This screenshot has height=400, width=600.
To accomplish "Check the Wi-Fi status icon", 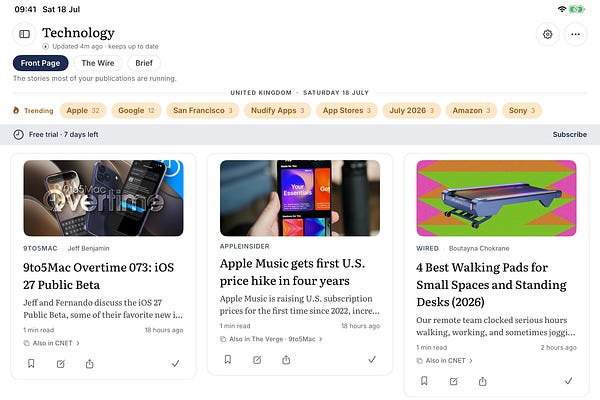I will click(x=562, y=9).
